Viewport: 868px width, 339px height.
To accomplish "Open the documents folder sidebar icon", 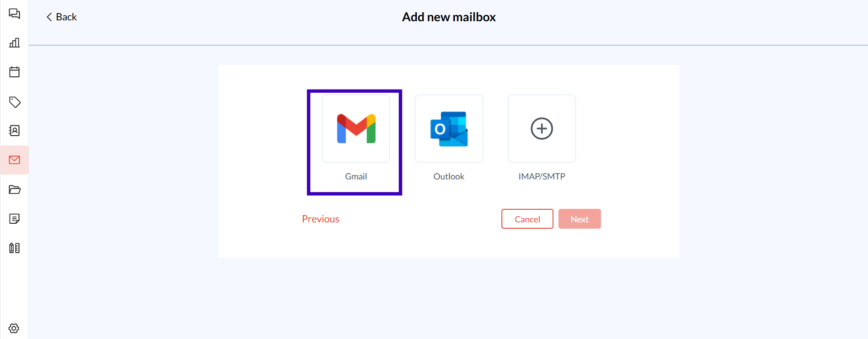I will tap(14, 189).
